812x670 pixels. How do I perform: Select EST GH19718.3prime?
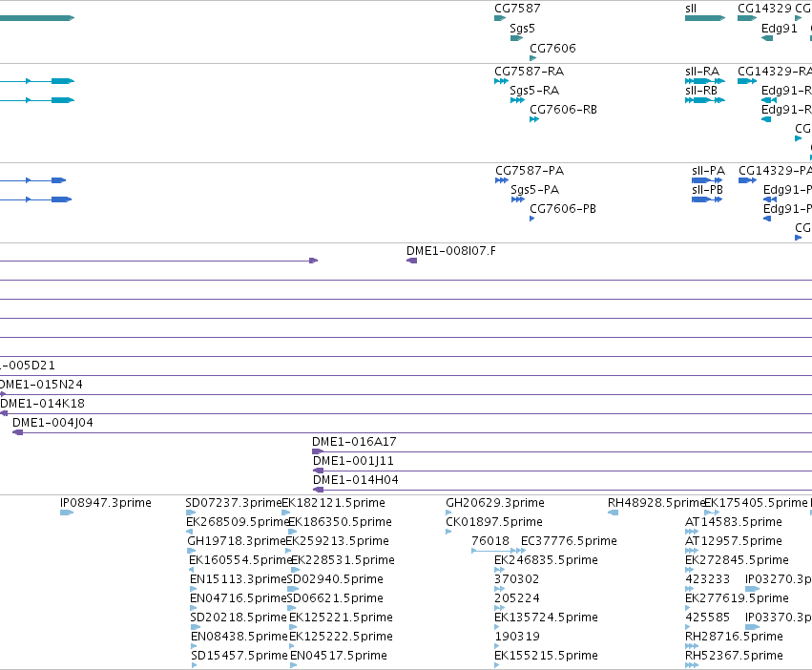[236, 541]
